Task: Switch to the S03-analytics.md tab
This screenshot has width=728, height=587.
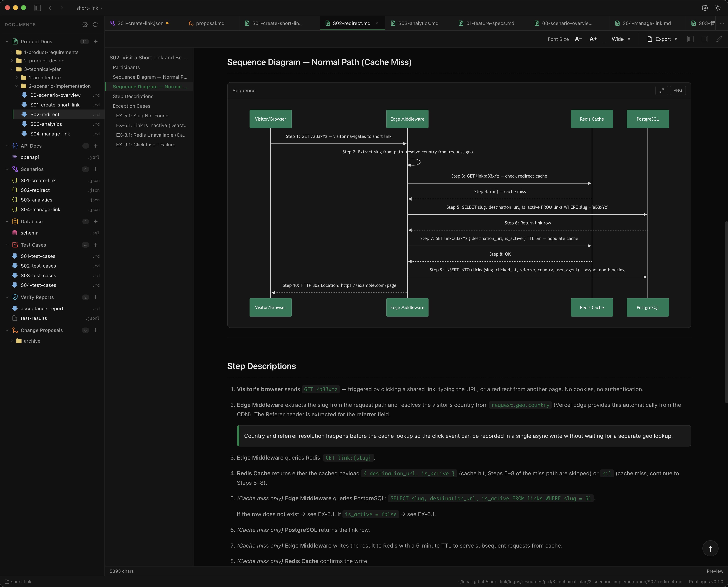Action: pyautogui.click(x=418, y=23)
